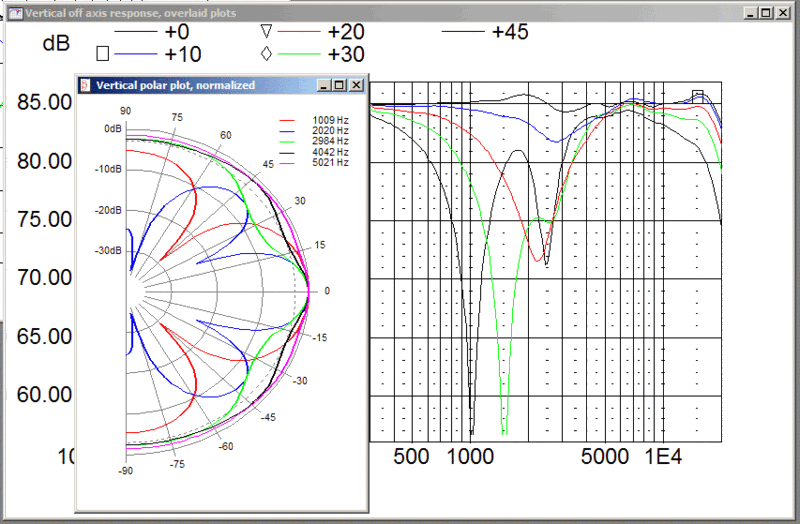Click the red +20 legend line
This screenshot has width=800, height=524.
pos(299,32)
